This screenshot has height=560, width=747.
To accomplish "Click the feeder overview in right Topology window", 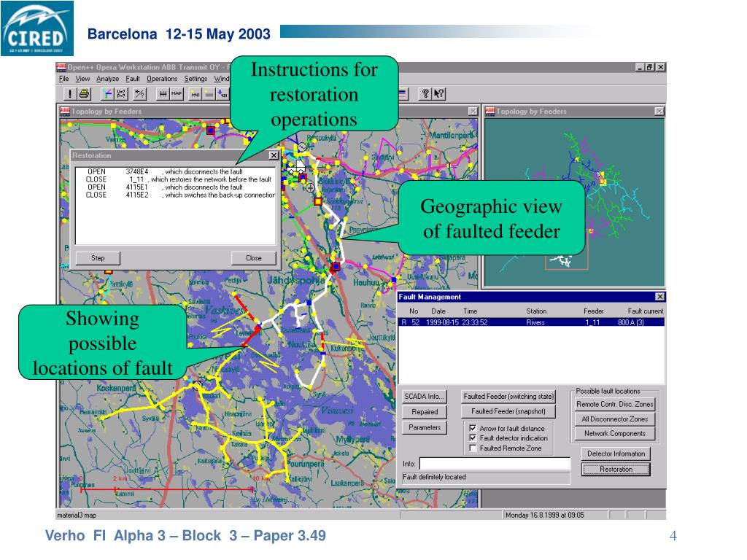I will [573, 203].
